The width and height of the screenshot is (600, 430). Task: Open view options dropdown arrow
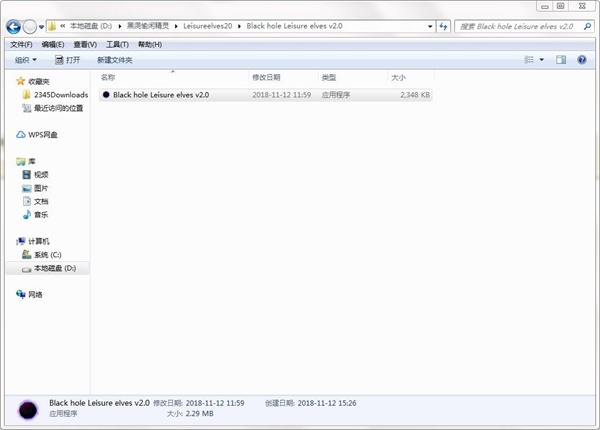(x=541, y=60)
